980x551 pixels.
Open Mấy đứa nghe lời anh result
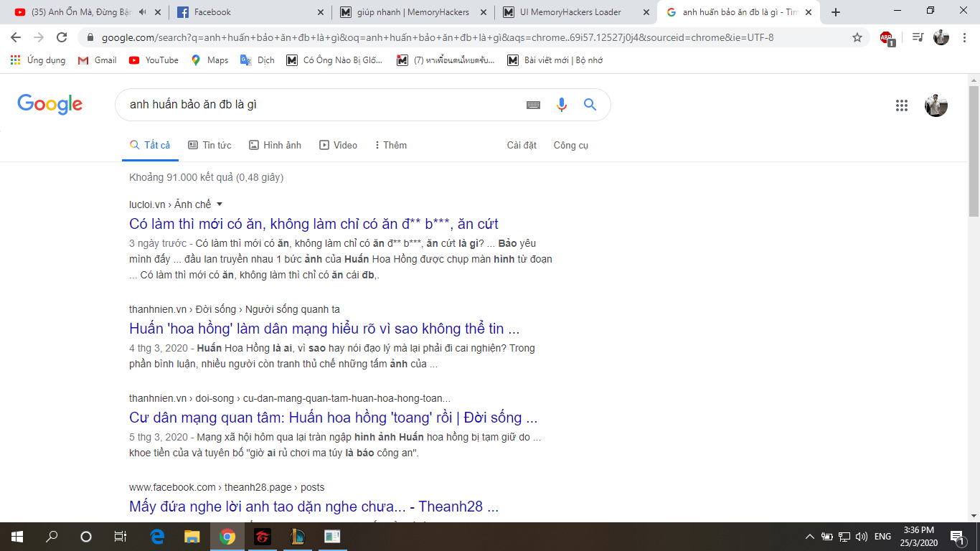click(314, 507)
